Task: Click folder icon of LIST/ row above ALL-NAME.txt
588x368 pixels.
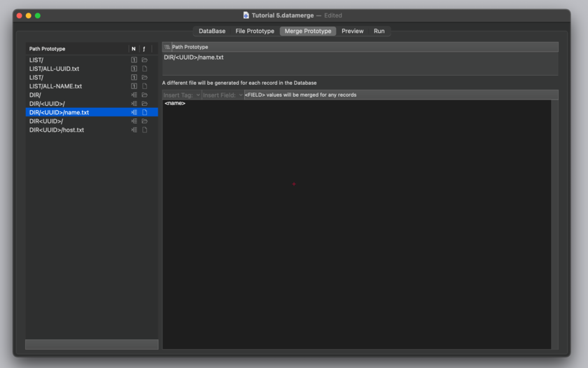Action: (144, 77)
